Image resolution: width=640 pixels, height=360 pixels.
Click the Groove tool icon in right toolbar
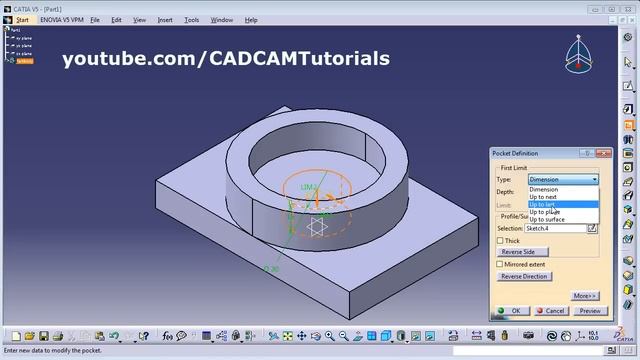point(628,153)
